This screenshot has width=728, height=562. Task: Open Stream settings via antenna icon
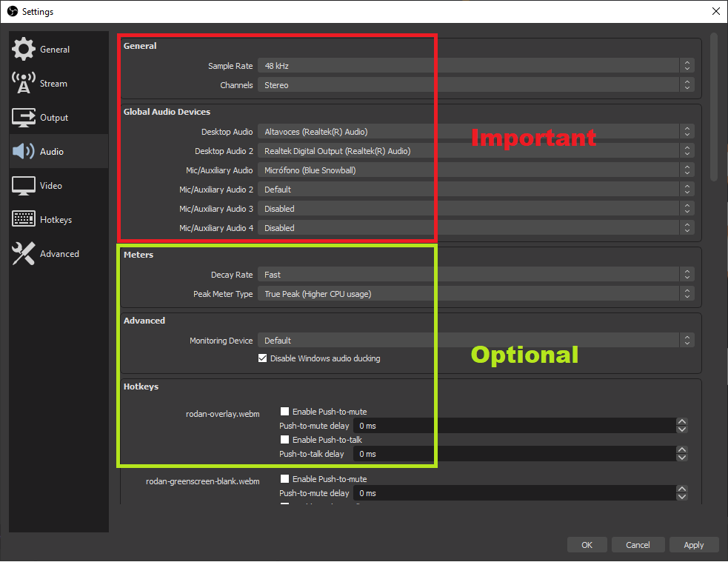coord(24,84)
